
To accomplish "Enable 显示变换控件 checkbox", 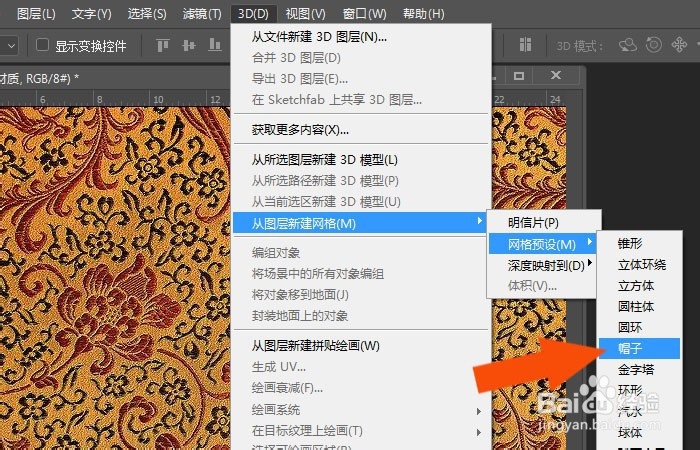I will [x=42, y=45].
